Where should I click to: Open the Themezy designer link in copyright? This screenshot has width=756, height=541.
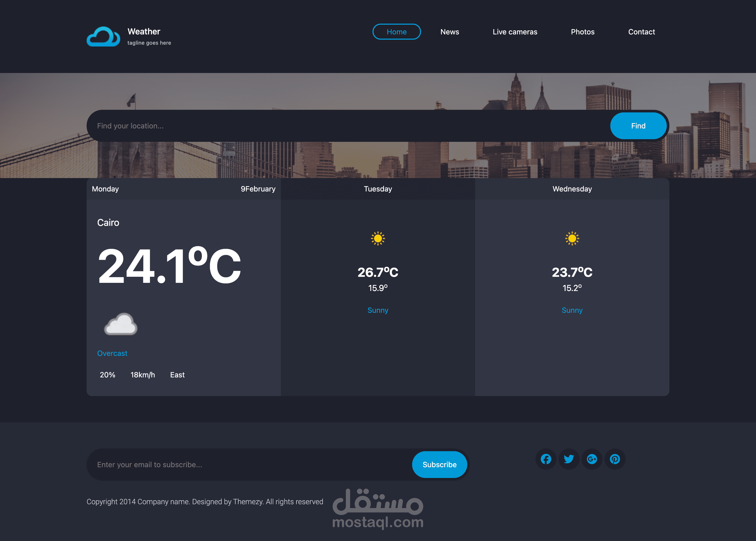coord(248,501)
